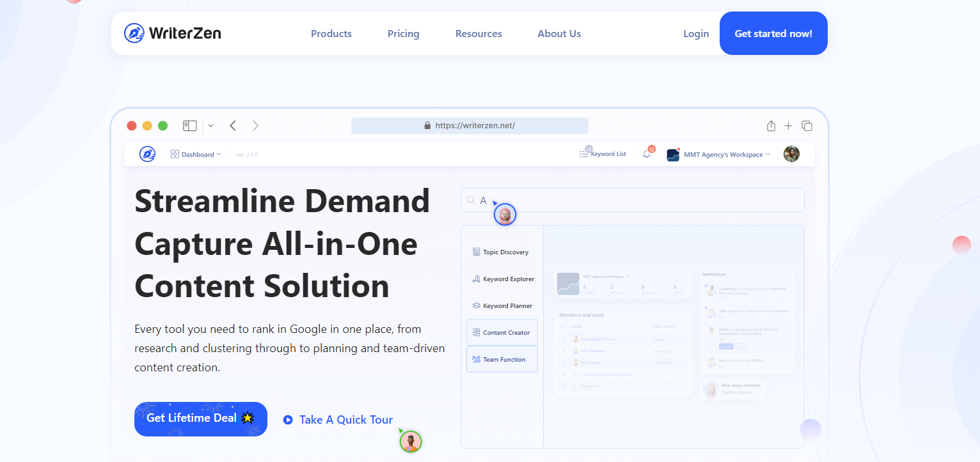
Task: Click the MMT Agency workspace chart logo
Action: (x=673, y=155)
